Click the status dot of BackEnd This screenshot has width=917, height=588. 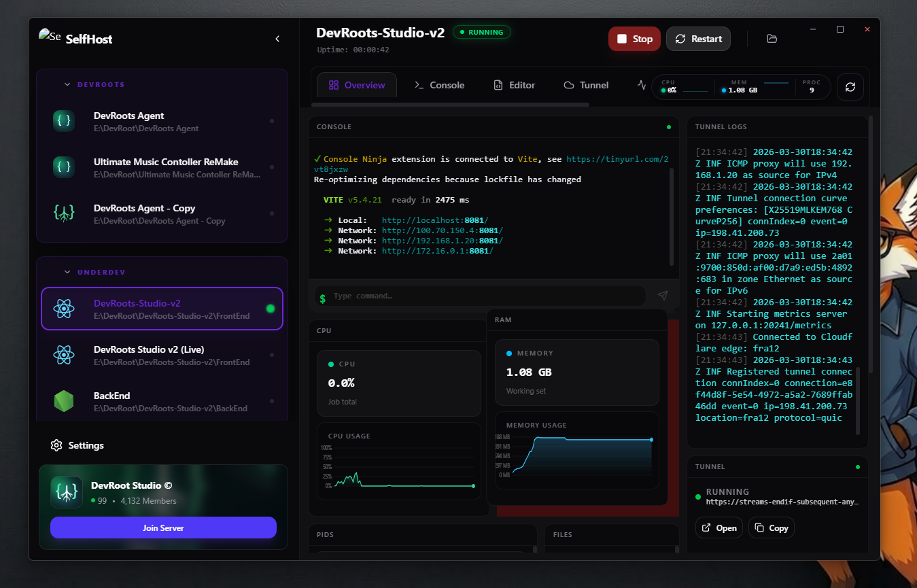pyautogui.click(x=272, y=401)
